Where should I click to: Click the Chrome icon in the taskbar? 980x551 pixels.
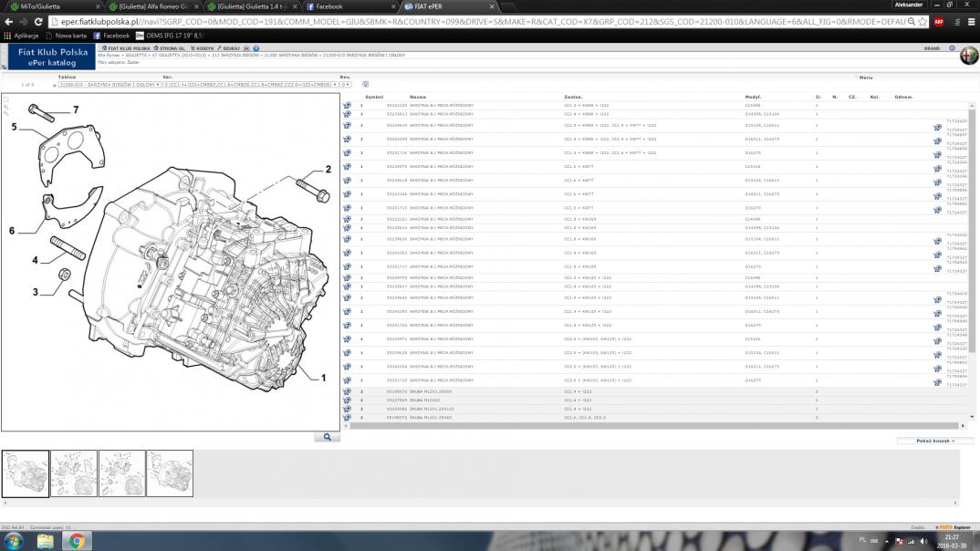(77, 541)
